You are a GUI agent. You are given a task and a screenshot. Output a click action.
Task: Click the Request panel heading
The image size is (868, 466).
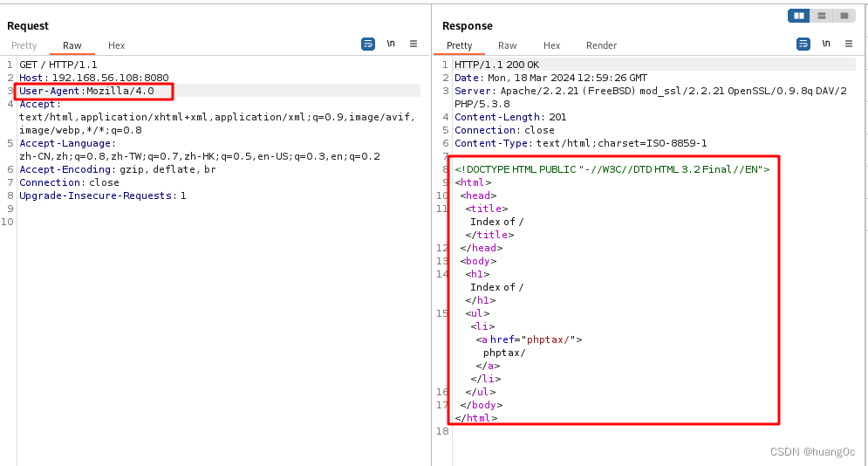[28, 25]
